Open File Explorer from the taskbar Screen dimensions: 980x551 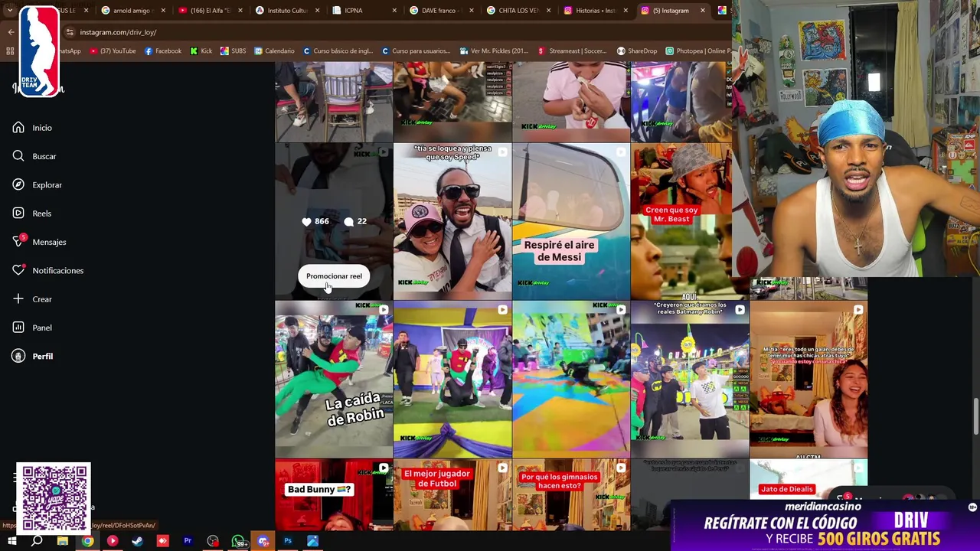click(x=63, y=541)
